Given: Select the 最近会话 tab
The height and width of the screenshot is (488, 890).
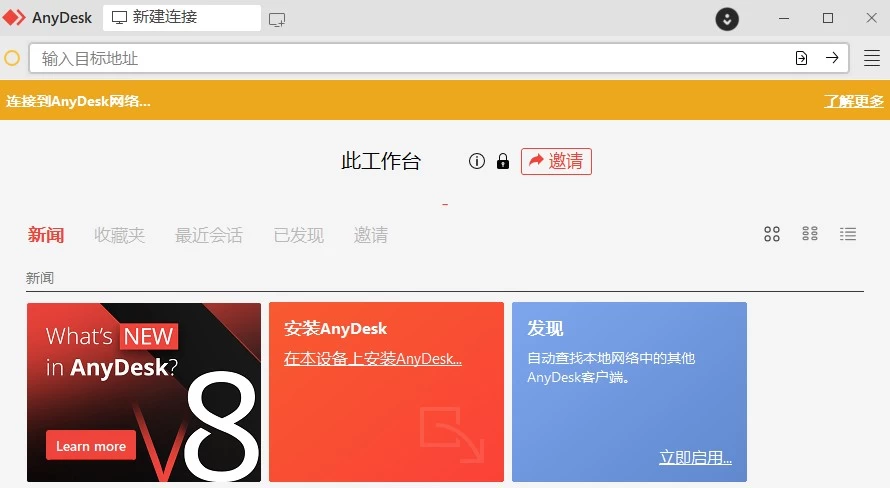Looking at the screenshot, I should pyautogui.click(x=209, y=235).
